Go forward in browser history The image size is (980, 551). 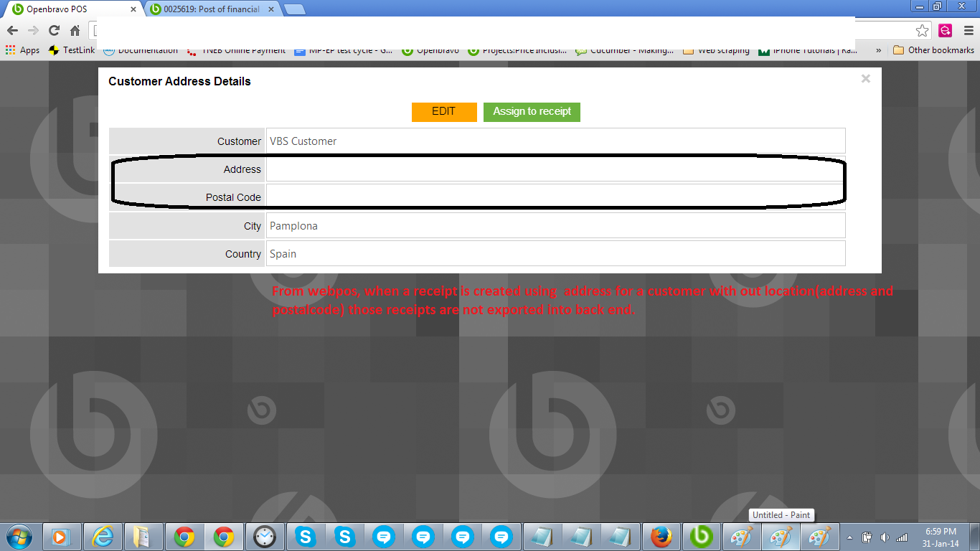(x=33, y=30)
